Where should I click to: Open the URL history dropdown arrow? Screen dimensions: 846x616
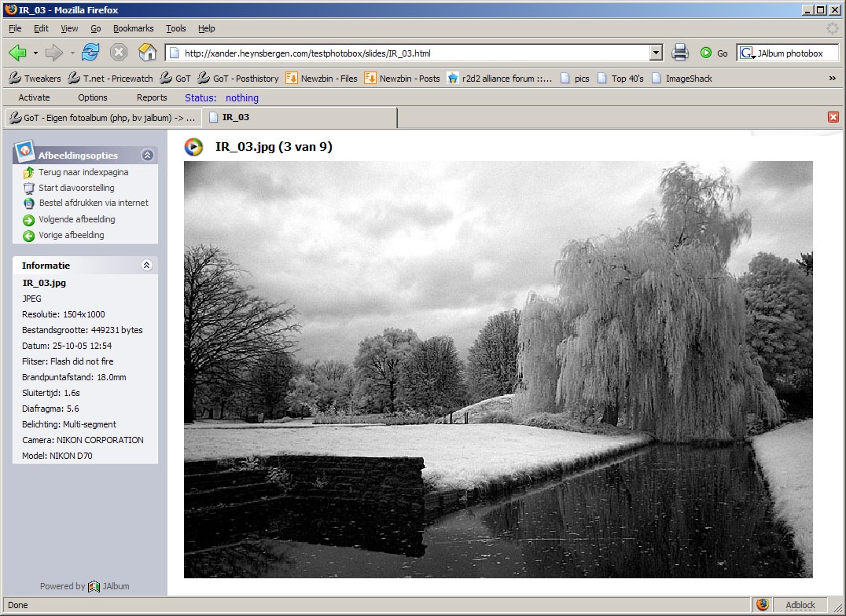[656, 53]
